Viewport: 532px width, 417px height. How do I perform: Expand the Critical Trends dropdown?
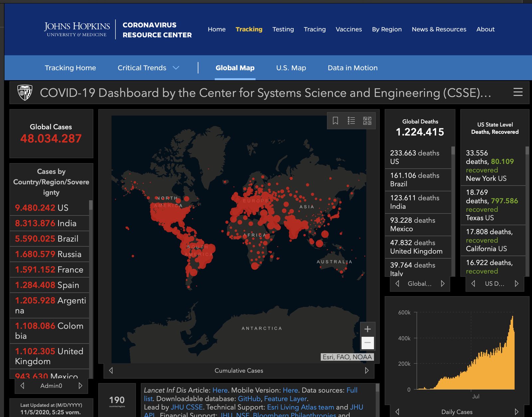click(x=148, y=68)
